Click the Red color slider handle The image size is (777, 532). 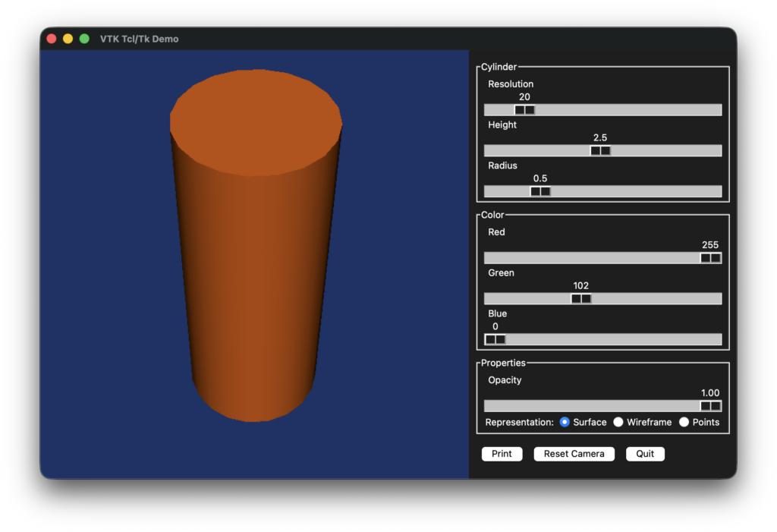(x=710, y=258)
